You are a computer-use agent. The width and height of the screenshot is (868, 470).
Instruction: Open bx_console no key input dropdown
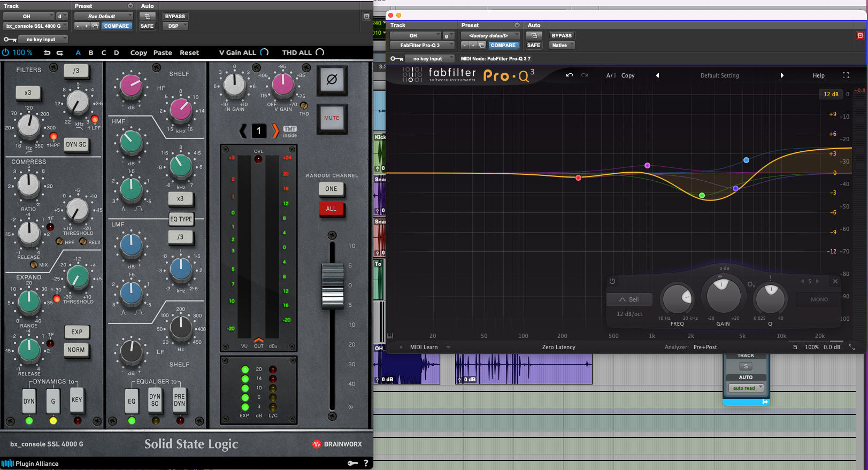[43, 40]
